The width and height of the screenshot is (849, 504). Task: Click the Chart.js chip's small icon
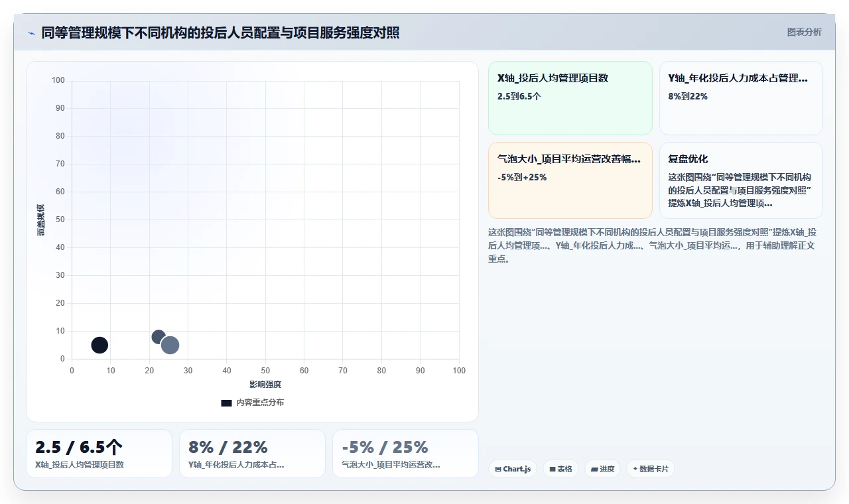click(497, 469)
